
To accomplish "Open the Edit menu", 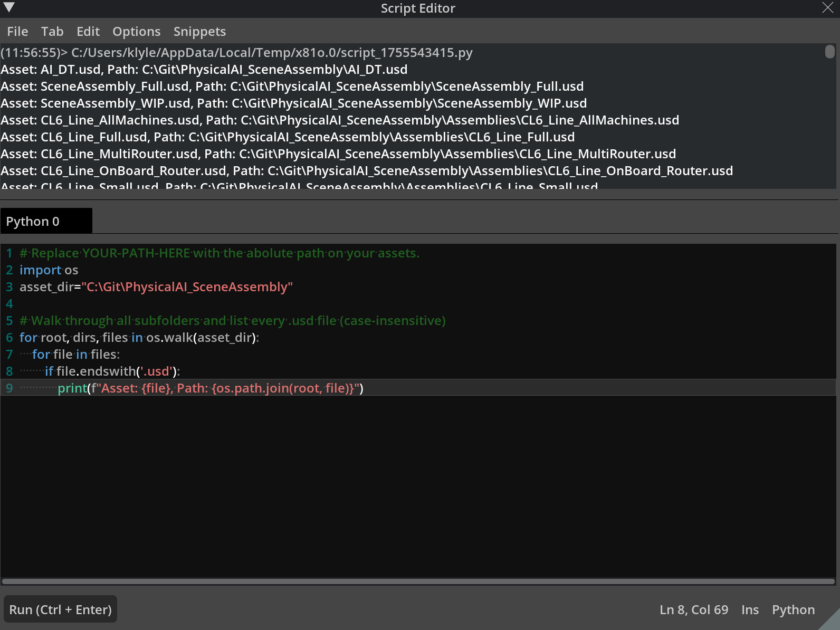I will [88, 32].
